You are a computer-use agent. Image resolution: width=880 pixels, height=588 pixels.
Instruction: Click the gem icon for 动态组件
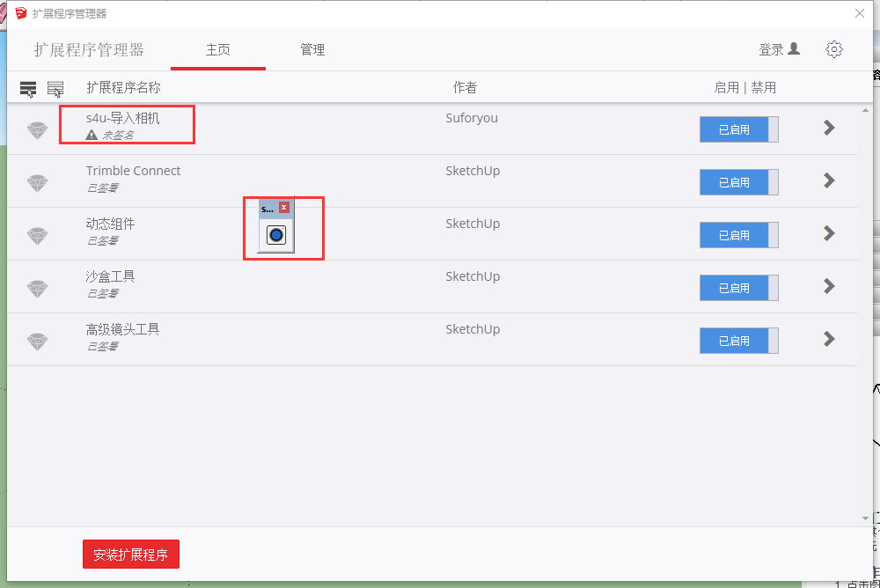point(38,236)
